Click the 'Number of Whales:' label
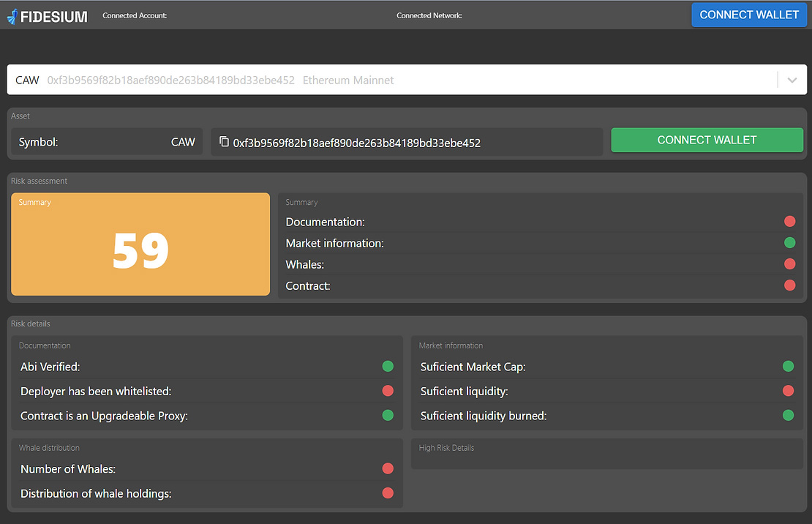Screen dimensions: 812x524 [x=68, y=469]
